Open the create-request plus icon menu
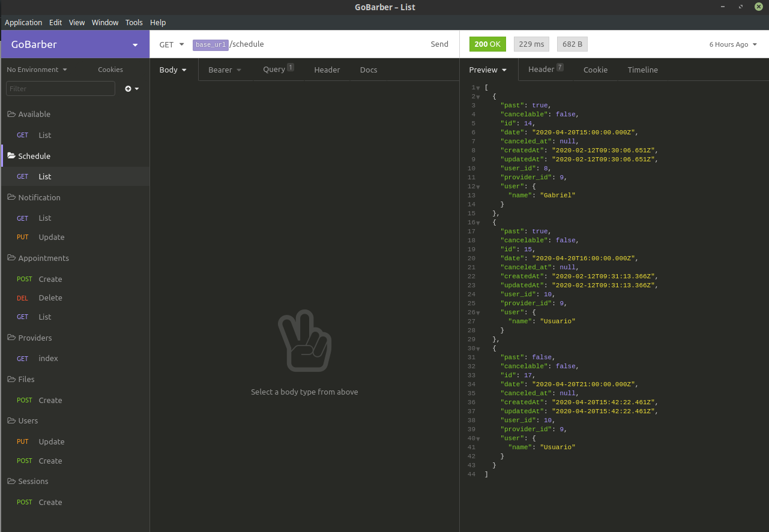 131,89
